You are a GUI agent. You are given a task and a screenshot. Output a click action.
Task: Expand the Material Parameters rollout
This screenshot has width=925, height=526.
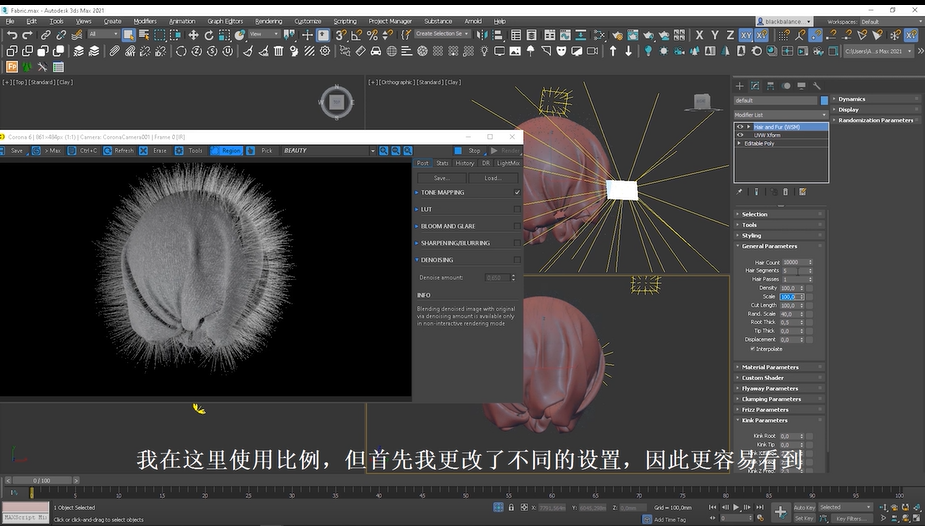(779, 367)
